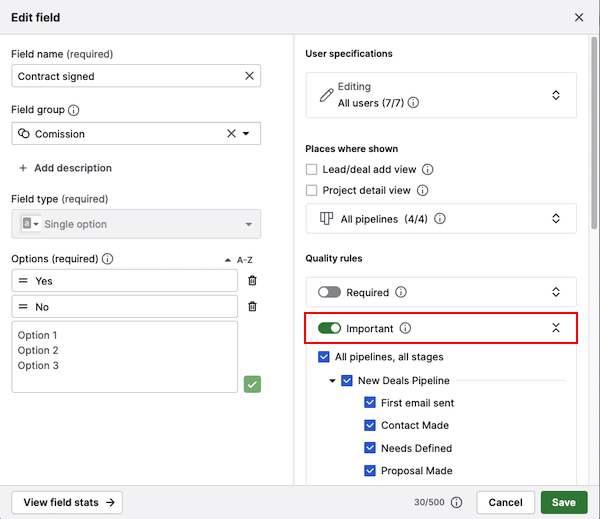Click the bulk options text area
Viewport: 600px width, 519px height.
[125, 357]
